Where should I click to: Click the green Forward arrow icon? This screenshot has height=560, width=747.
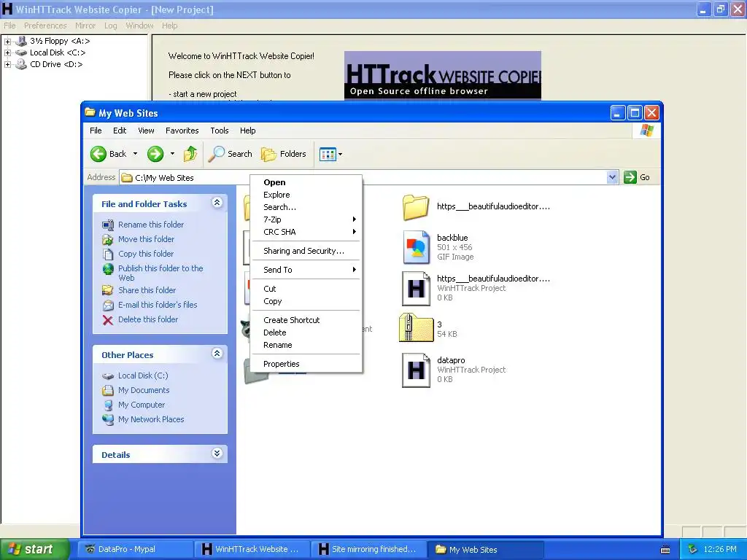[x=155, y=154]
